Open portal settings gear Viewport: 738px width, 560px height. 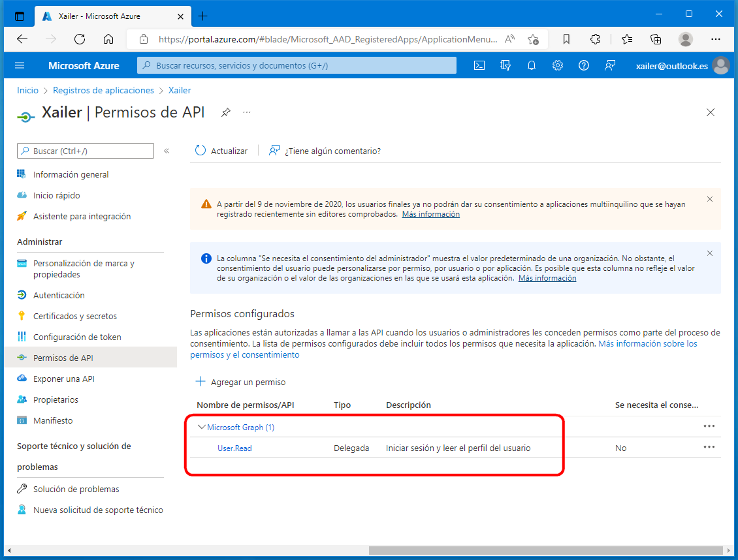pos(558,65)
